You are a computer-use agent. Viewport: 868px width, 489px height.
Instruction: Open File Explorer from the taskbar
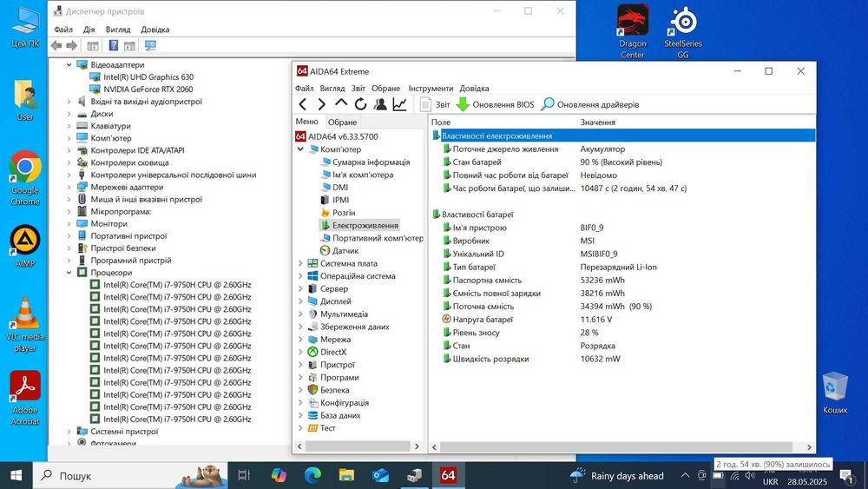click(x=346, y=475)
